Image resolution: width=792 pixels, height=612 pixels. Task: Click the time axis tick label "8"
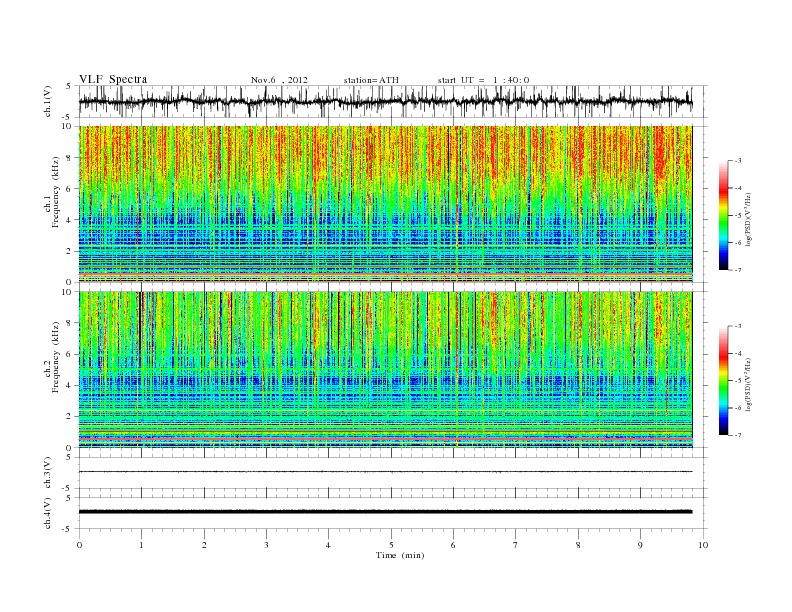(x=578, y=545)
